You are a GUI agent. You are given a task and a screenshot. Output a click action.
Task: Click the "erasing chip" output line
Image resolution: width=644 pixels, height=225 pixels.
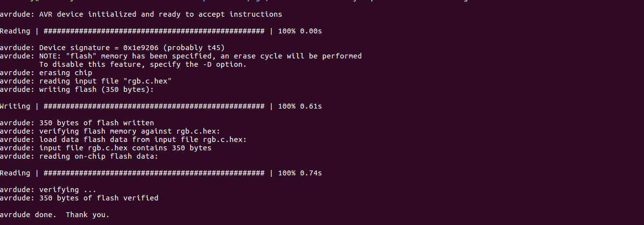coord(65,73)
